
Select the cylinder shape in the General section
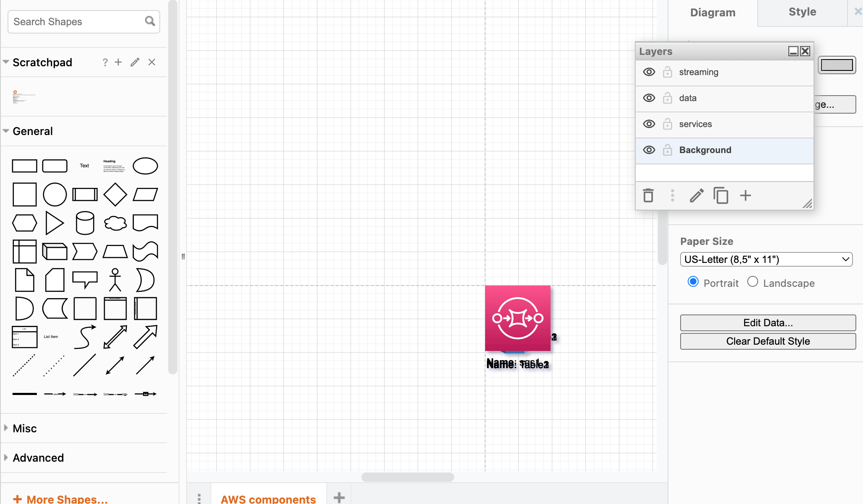(x=85, y=223)
